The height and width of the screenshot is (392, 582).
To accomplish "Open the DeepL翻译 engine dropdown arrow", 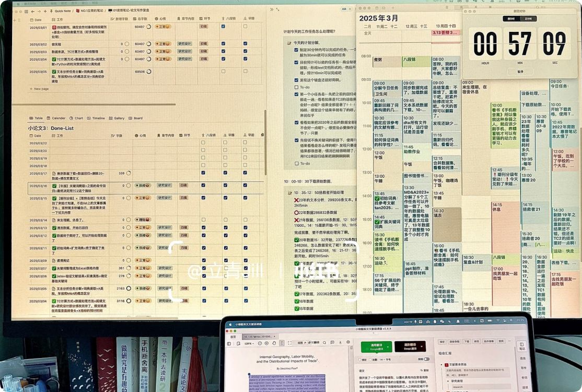I will click(422, 347).
